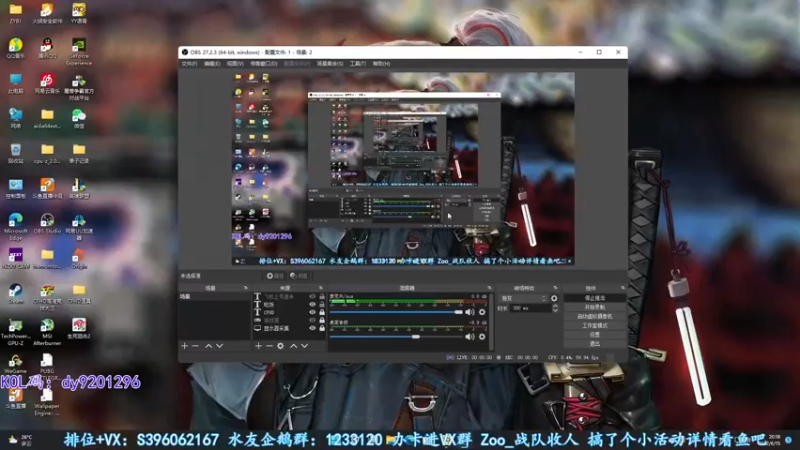The height and width of the screenshot is (450, 800).
Task: Toggle lock on display capture source
Action: click(x=322, y=328)
